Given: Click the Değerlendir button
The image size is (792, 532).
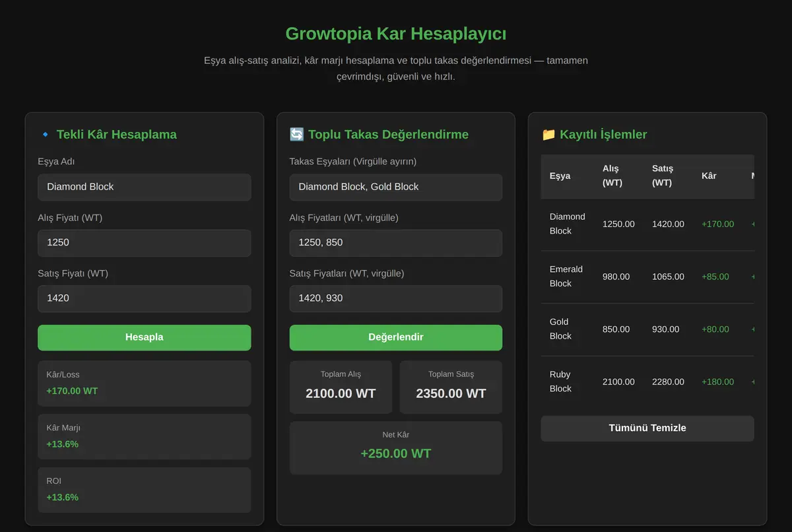Looking at the screenshot, I should click(x=396, y=337).
